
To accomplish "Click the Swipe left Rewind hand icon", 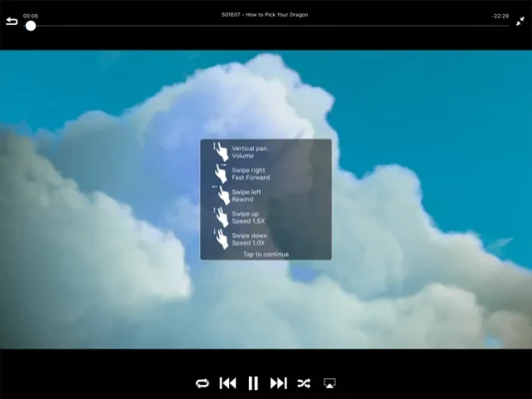I will pos(221,196).
